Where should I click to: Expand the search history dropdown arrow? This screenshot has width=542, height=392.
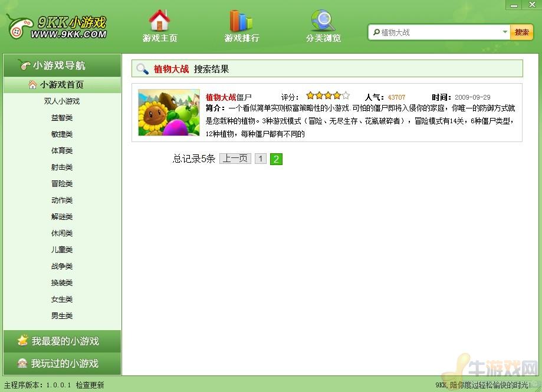pos(505,32)
